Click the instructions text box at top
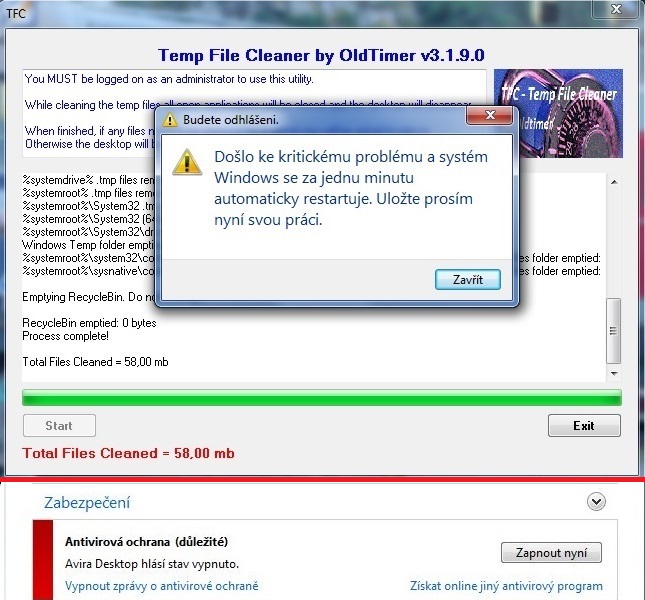645x600 pixels. point(254,114)
